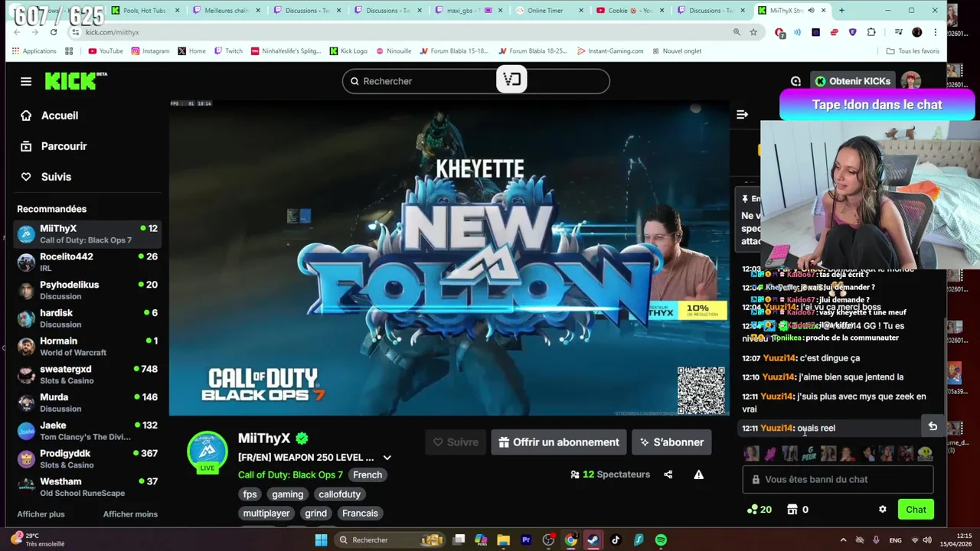Click the KICK logo in the header
The height and width of the screenshot is (551, 980).
[75, 81]
